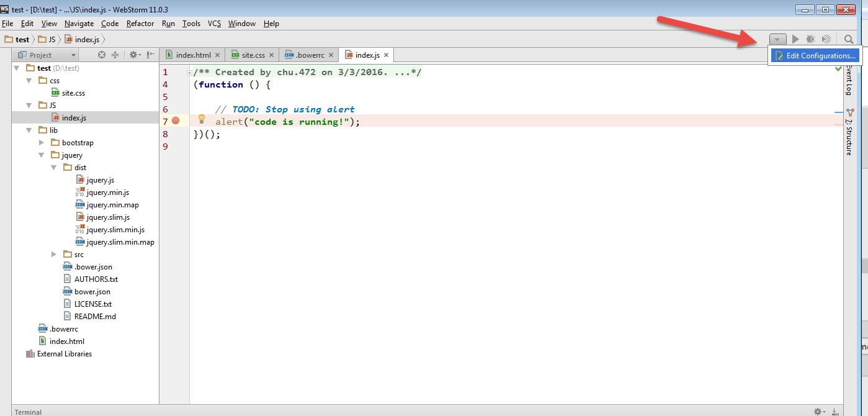Screen dimensions: 868x416
Task: Open the Tools menu
Action: (191, 24)
